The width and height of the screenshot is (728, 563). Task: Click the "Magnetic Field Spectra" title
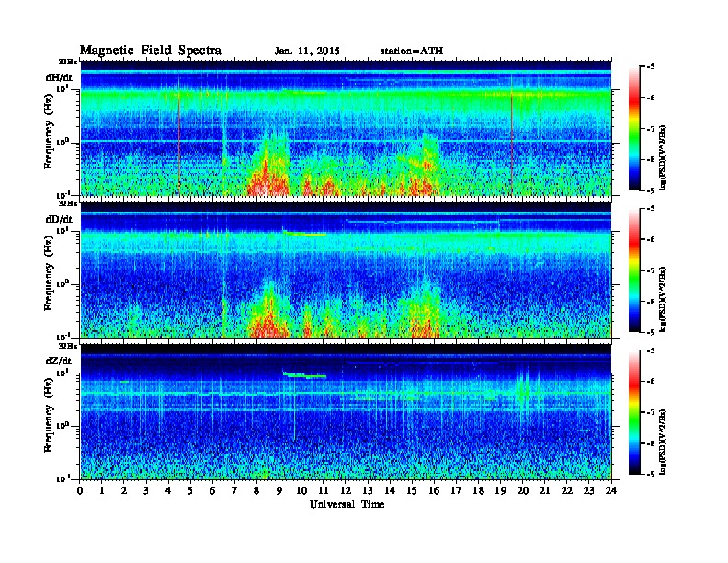tap(151, 51)
